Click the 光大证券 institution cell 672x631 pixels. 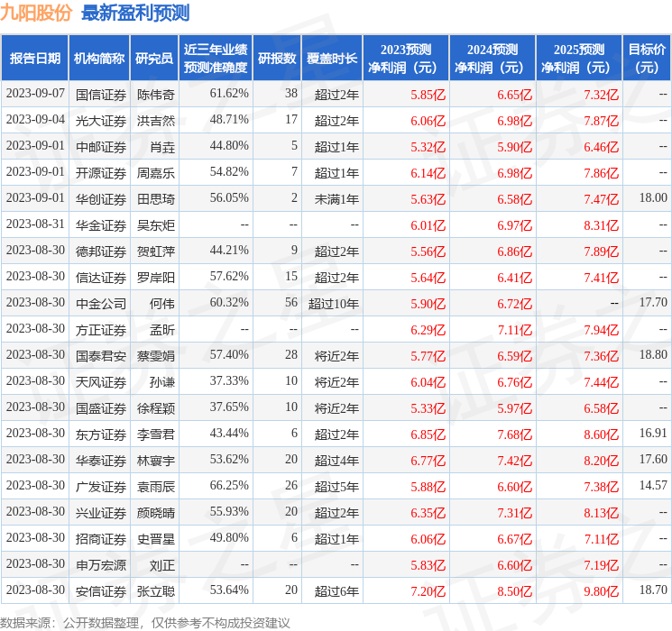click(x=101, y=121)
